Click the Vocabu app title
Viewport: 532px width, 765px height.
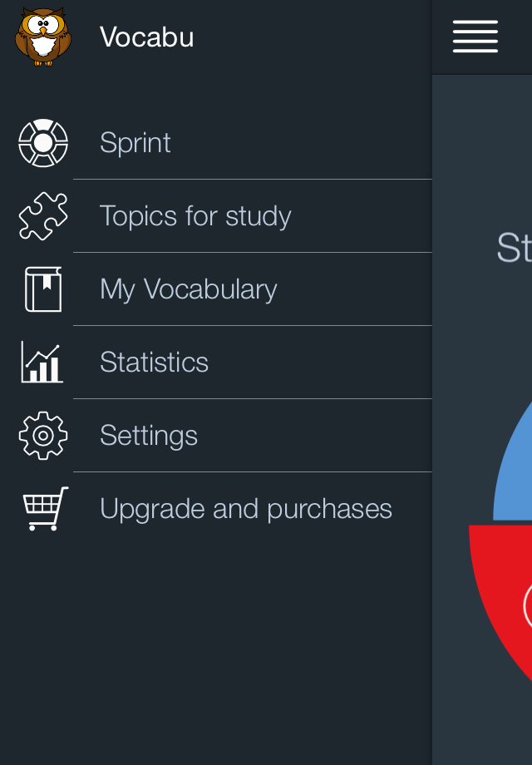(x=147, y=37)
